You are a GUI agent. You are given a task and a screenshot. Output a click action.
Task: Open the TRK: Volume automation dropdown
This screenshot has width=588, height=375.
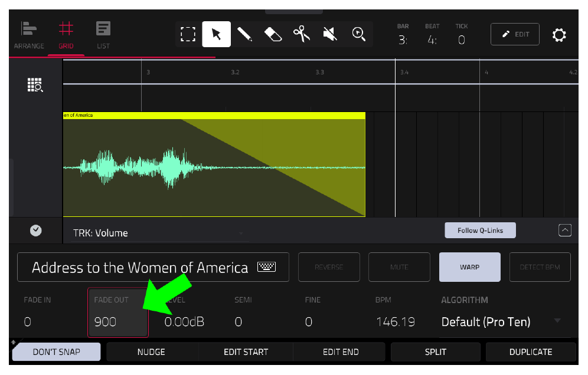tap(159, 233)
